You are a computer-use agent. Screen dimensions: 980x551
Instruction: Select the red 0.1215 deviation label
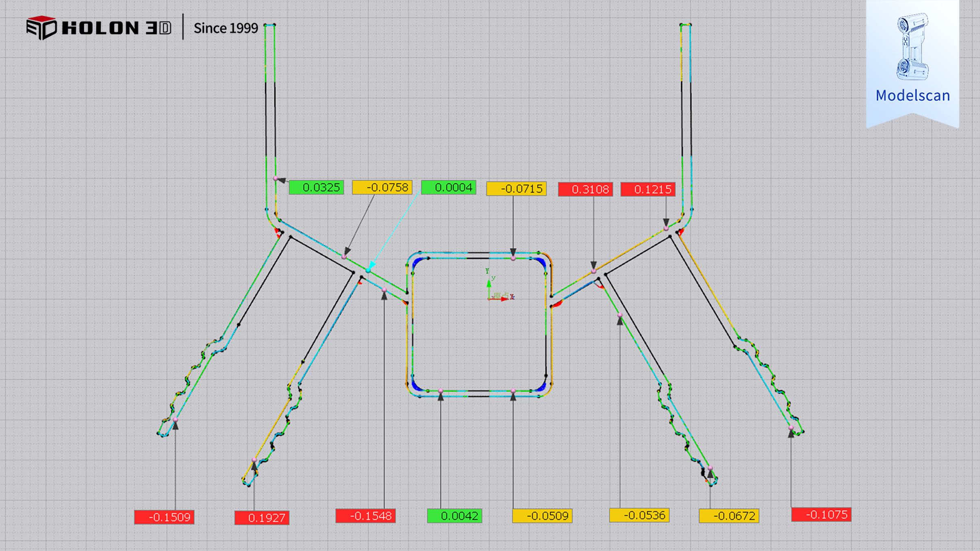tap(647, 189)
